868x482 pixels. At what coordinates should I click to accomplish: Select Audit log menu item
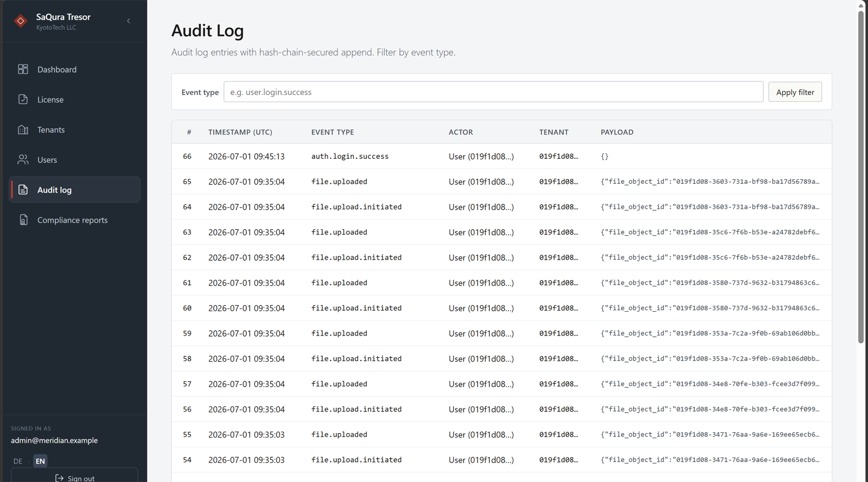(x=74, y=190)
